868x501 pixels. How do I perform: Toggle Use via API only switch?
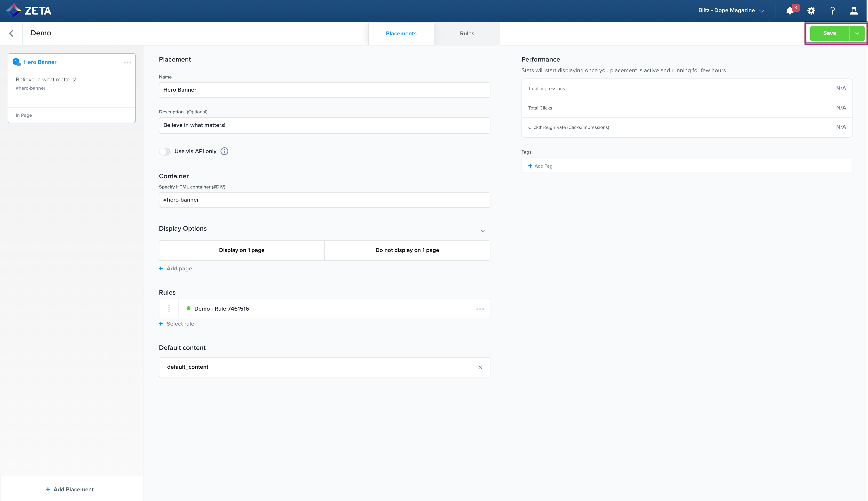[x=165, y=151]
